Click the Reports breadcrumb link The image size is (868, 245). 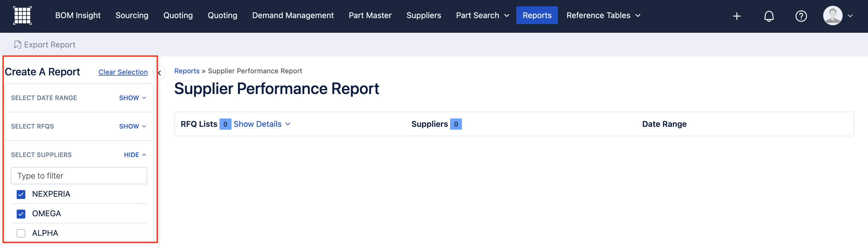187,71
